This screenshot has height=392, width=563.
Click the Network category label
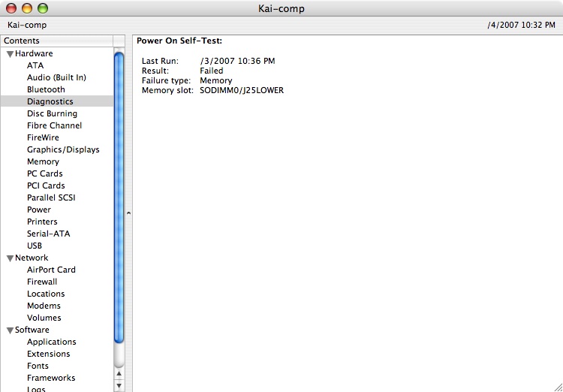coord(32,258)
